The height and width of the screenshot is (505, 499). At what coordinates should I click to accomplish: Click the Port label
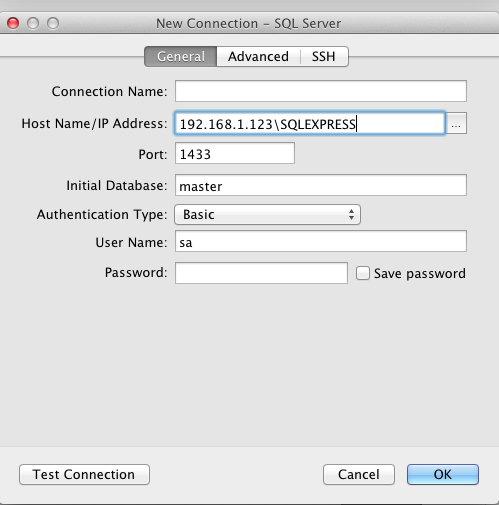pos(153,154)
